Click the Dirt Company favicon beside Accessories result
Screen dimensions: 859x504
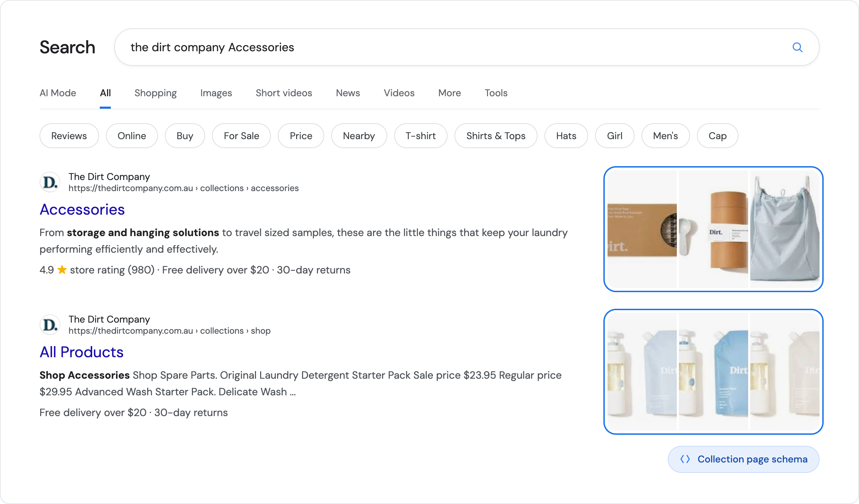50,182
